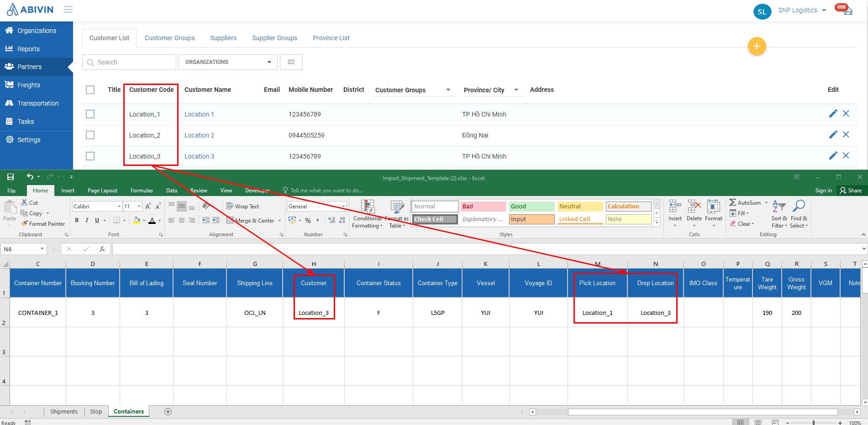The image size is (868, 425).
Task: Edit Location_1 with the pencil icon
Action: 833,114
